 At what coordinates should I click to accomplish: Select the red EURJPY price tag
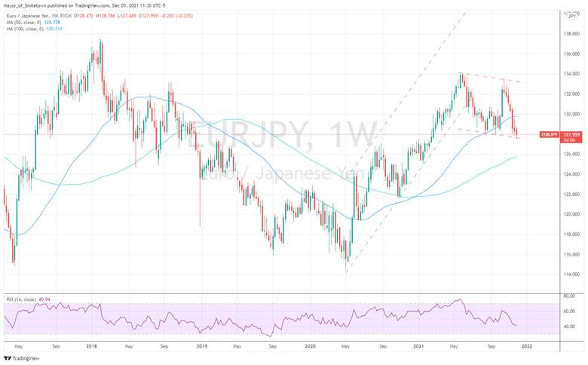coord(549,134)
